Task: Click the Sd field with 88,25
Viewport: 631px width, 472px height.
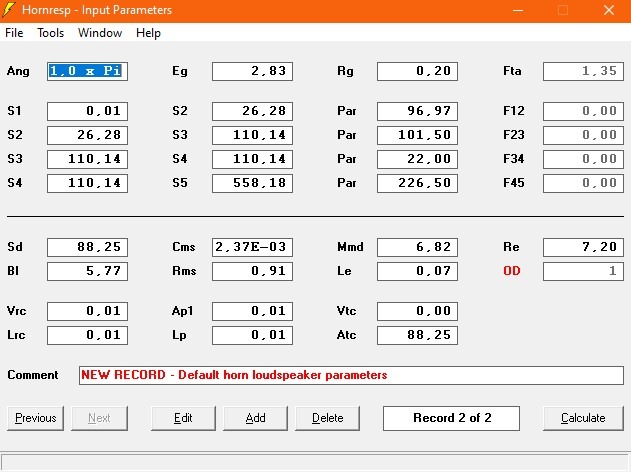Action: (87, 247)
